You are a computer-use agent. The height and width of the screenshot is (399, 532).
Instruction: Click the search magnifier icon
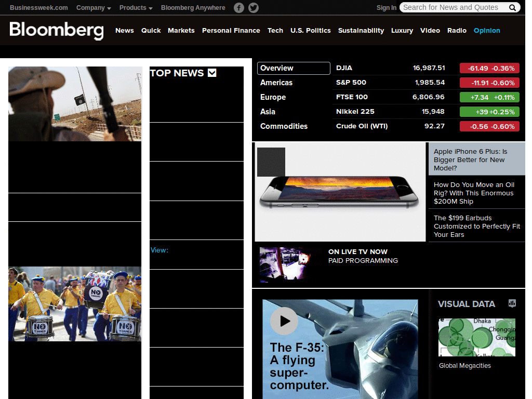tap(512, 7)
